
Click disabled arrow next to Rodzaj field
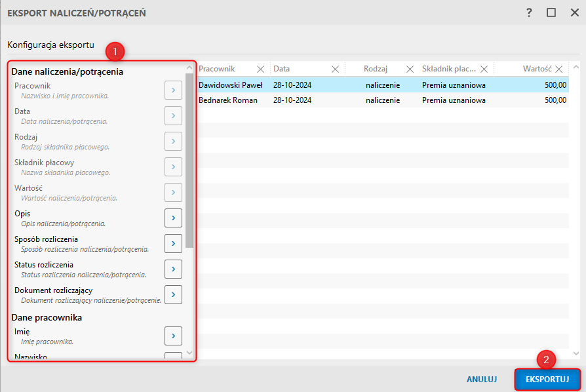pyautogui.click(x=173, y=141)
